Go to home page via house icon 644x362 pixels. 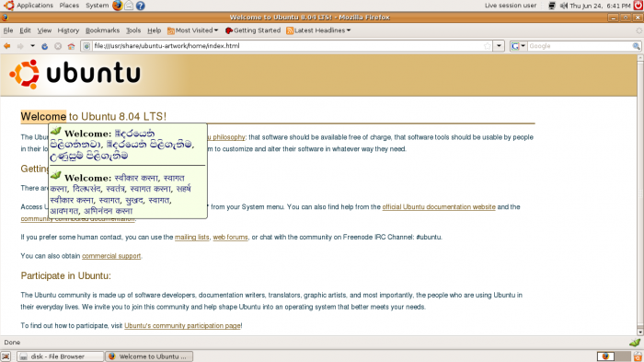click(x=71, y=46)
